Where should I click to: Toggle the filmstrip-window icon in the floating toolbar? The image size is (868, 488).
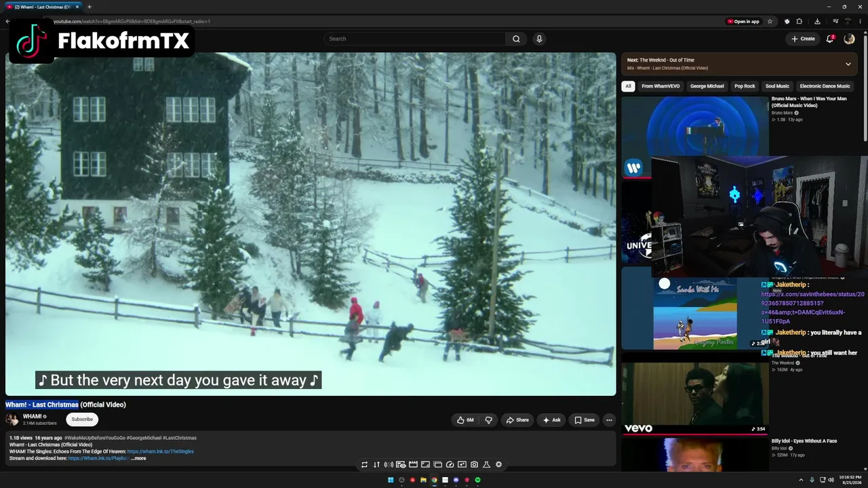[437, 464]
